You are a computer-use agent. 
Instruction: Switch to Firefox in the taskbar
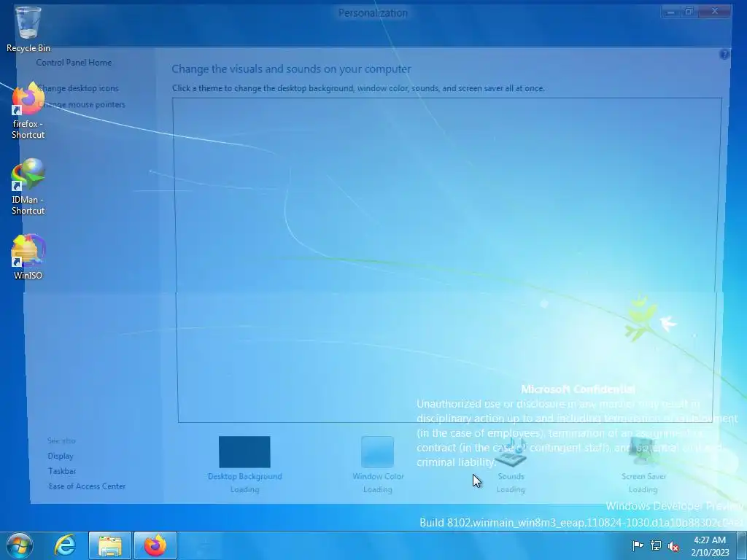155,545
